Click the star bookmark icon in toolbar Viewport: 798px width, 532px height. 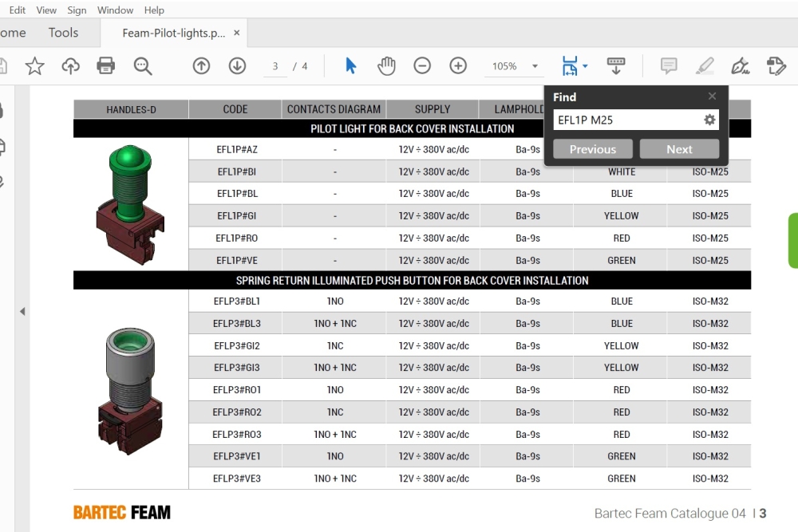click(34, 66)
